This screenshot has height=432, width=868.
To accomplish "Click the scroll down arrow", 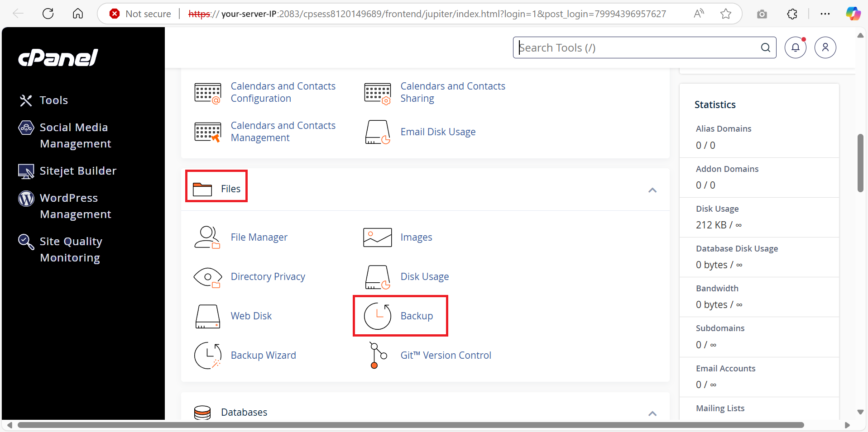I will (x=860, y=412).
